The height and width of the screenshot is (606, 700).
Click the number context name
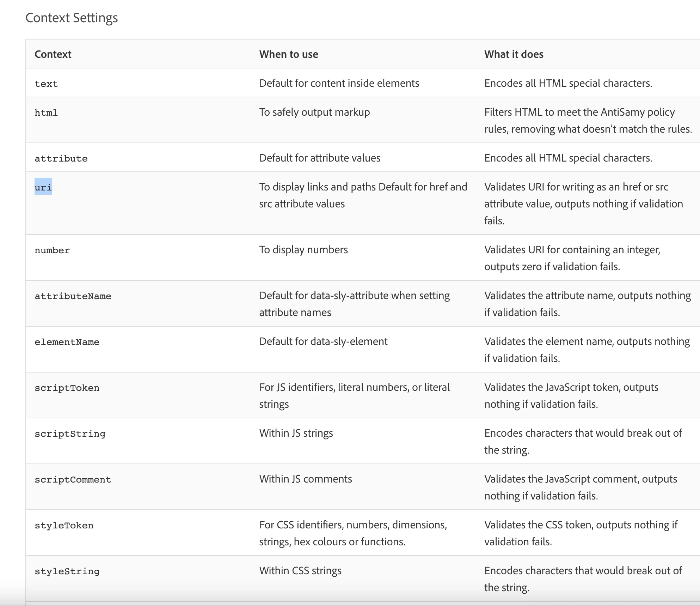[52, 250]
